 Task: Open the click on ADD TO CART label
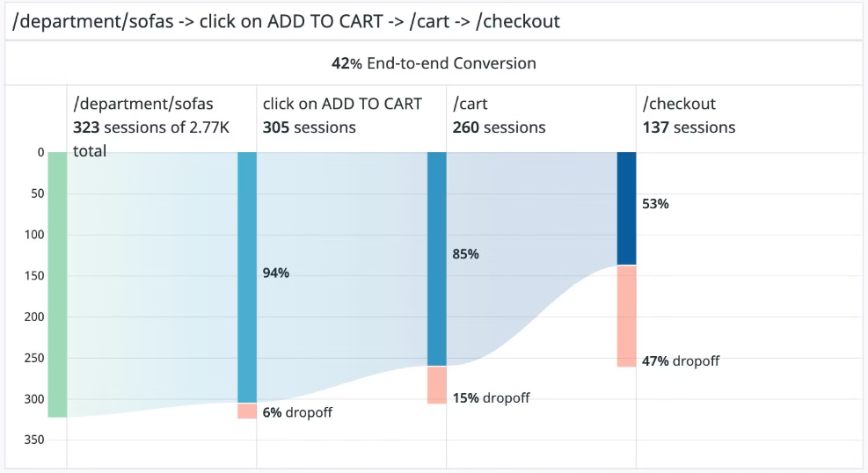342,104
